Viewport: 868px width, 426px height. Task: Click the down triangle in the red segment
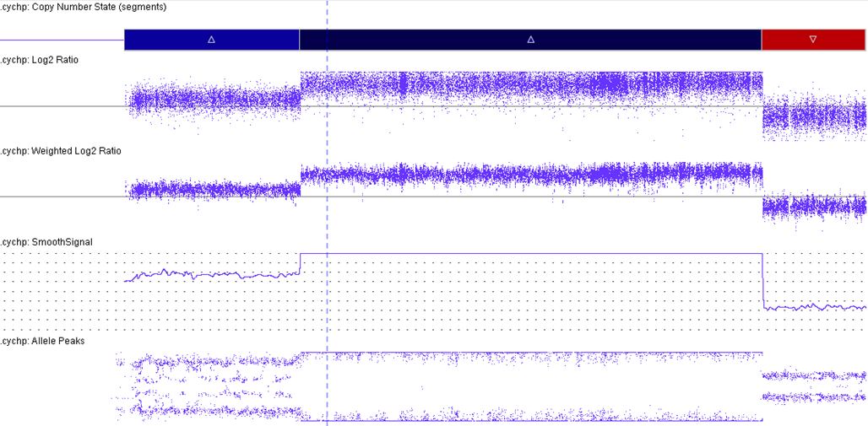click(x=812, y=40)
